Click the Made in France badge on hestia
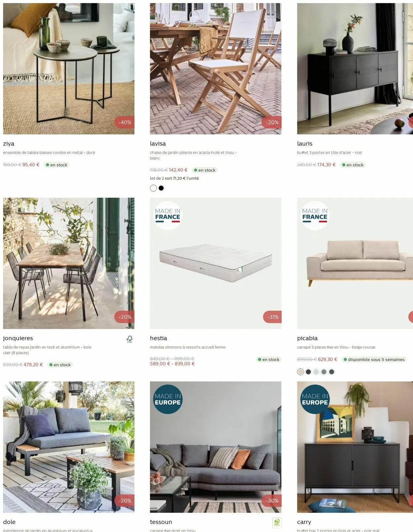413x532 pixels. click(x=168, y=216)
